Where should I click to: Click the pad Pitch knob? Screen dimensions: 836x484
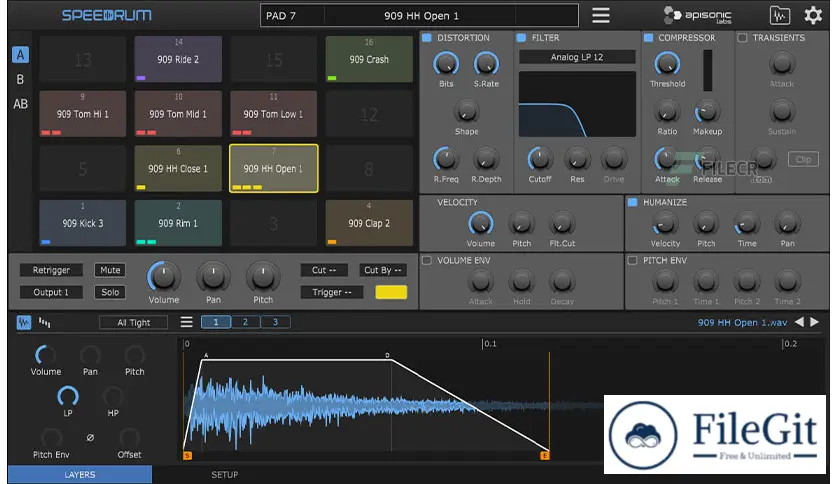(x=262, y=277)
